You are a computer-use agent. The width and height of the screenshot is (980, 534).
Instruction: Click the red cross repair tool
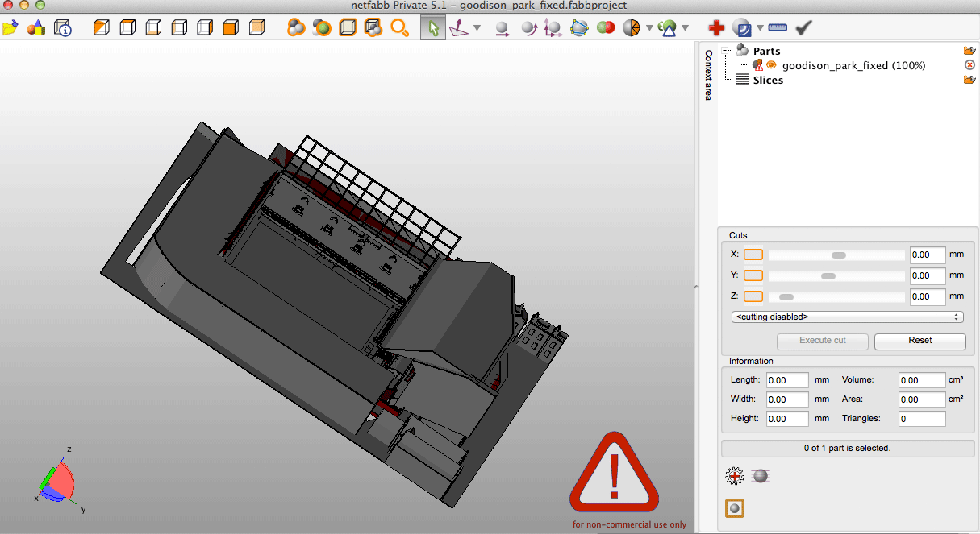point(716,28)
